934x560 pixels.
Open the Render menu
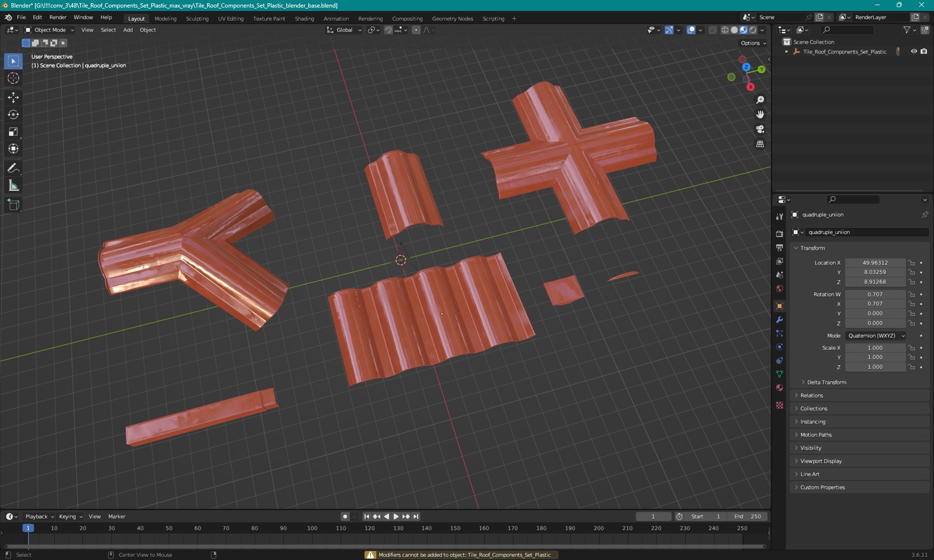pos(58,17)
